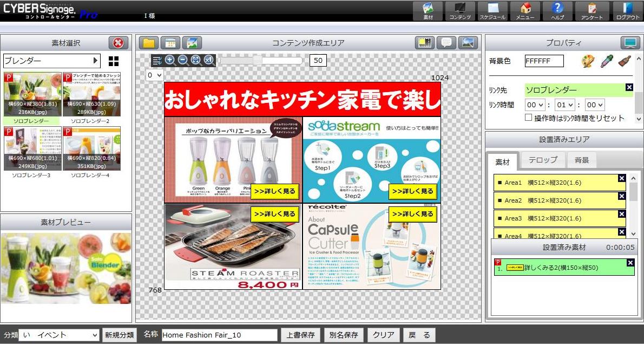The image size is (644, 344).
Task: Click the 上書保存 overwrite save button
Action: click(x=301, y=335)
